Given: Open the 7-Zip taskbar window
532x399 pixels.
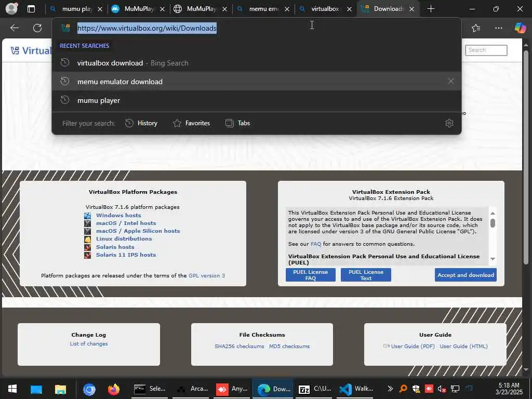Looking at the screenshot, I should click(314, 389).
